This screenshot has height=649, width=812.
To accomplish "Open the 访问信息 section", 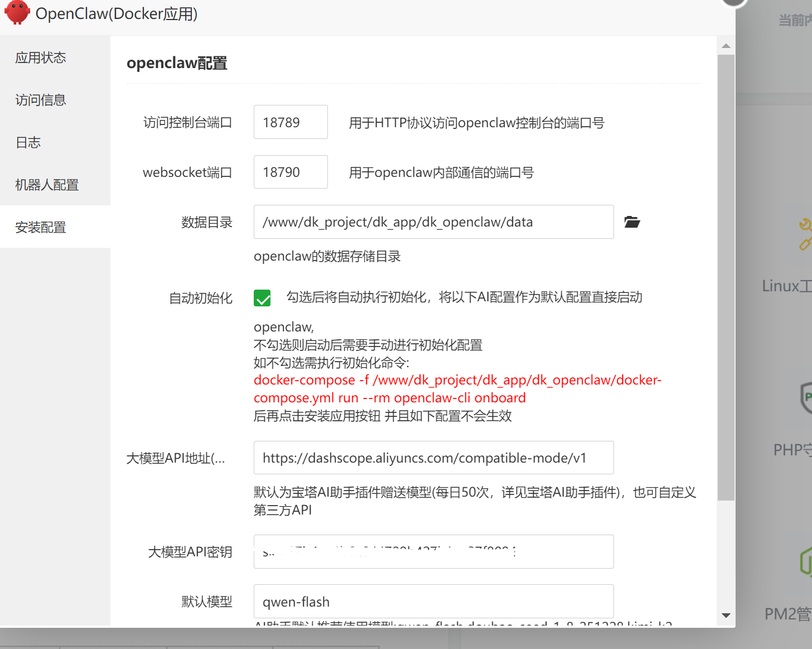I will click(x=40, y=100).
